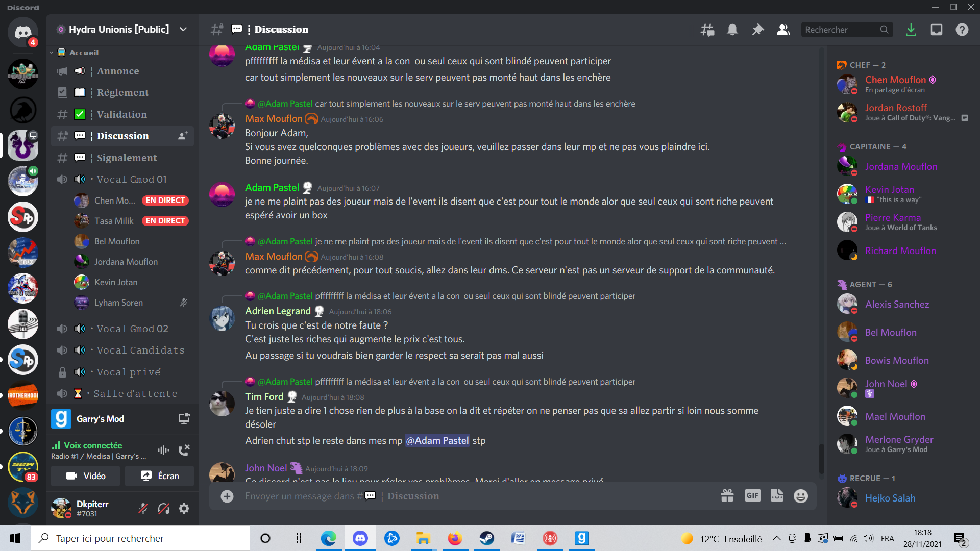Send a gift with the gift icon
The height and width of the screenshot is (551, 980).
[727, 495]
